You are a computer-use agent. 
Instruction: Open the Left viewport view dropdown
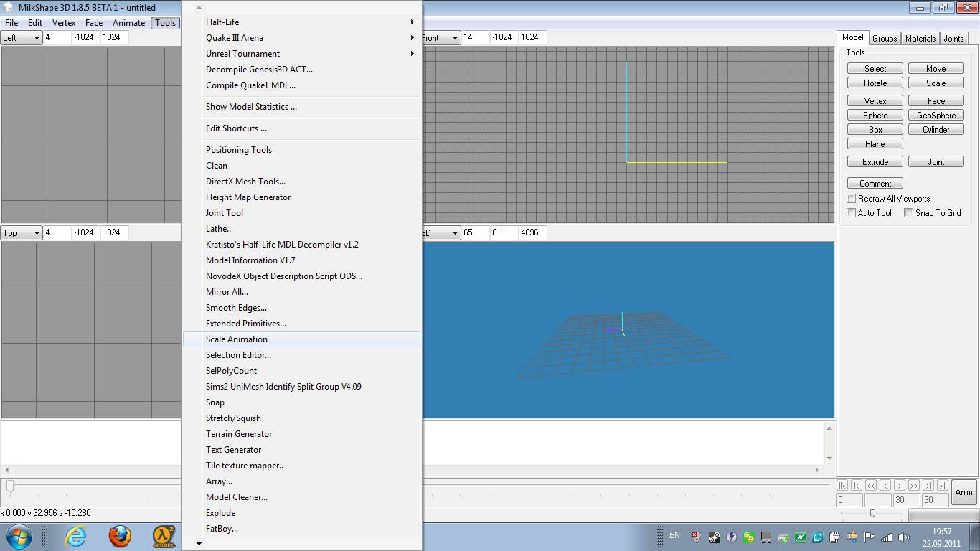pyautogui.click(x=22, y=38)
